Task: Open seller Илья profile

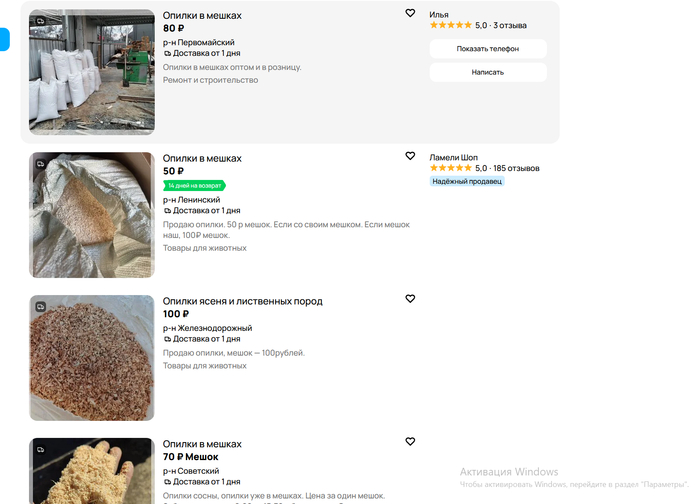Action: click(439, 14)
